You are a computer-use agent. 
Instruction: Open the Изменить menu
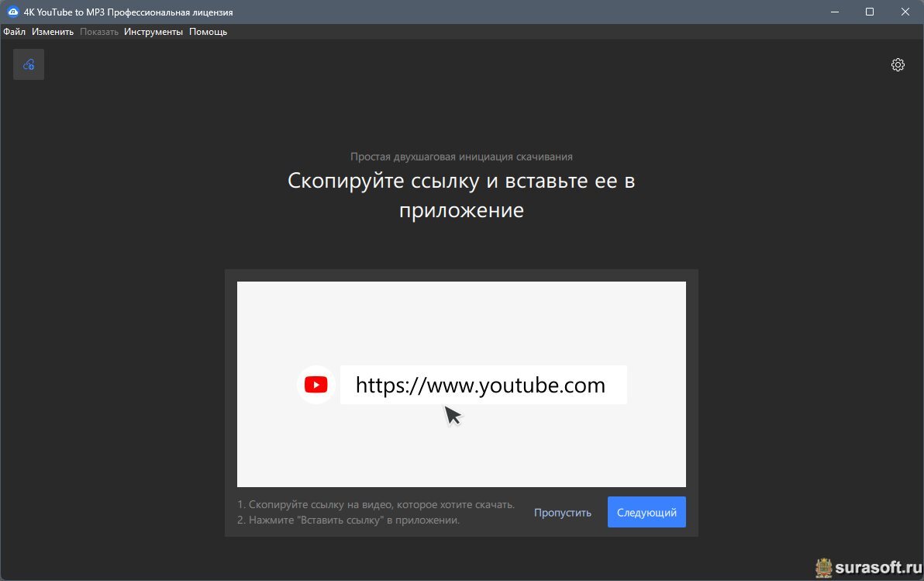[x=53, y=32]
